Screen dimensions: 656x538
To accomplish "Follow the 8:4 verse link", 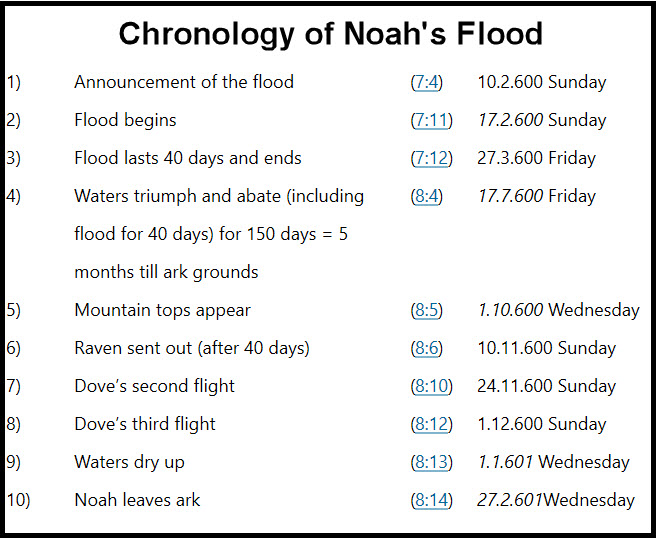I will 427,196.
